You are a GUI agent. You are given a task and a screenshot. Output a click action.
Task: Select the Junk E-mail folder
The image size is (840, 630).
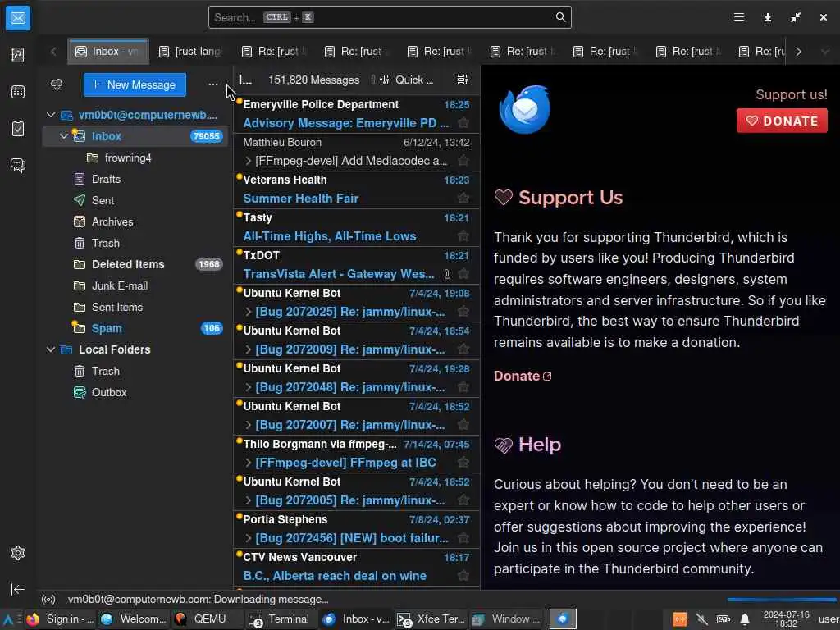pos(135,286)
